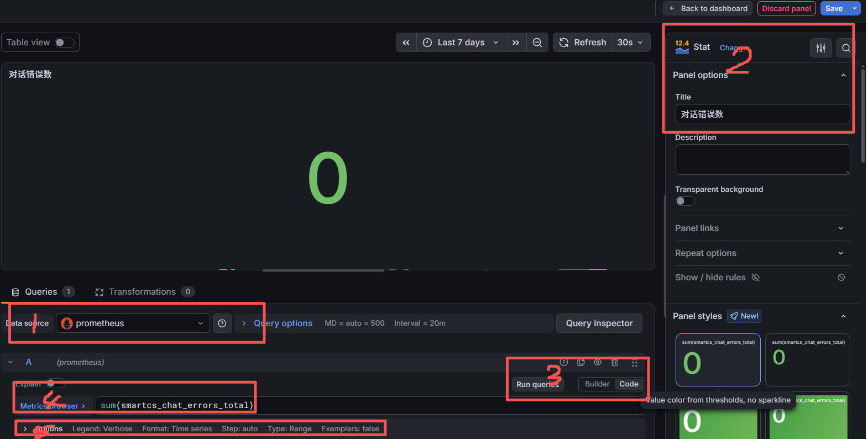Click the Change visualization link

pos(734,48)
